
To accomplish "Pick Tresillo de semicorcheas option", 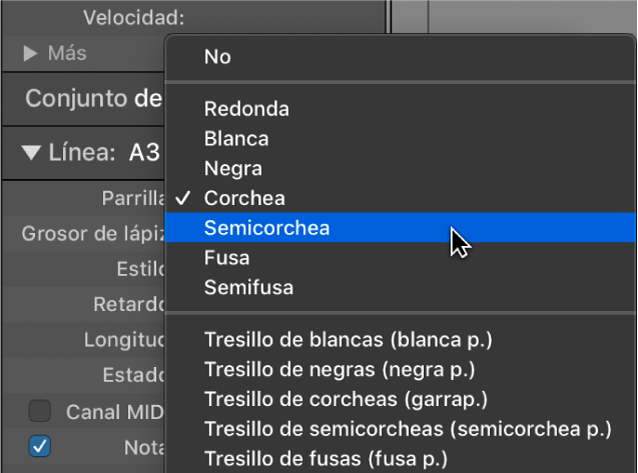I will [x=407, y=429].
